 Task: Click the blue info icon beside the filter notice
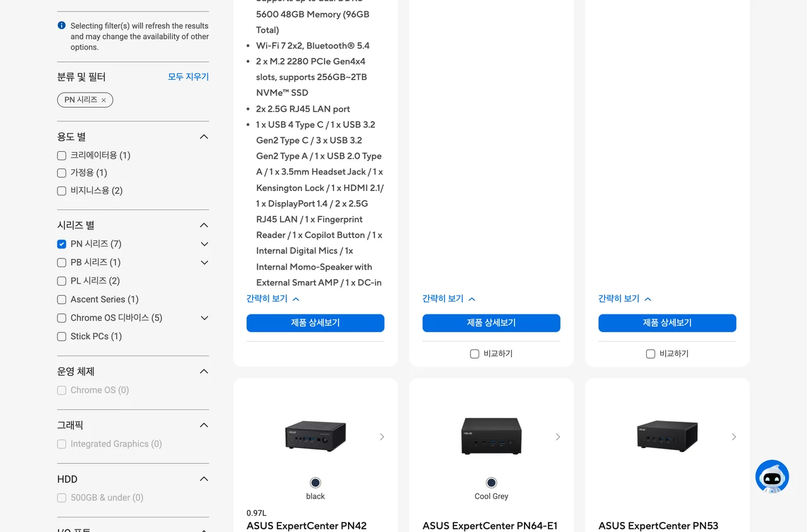[62, 26]
